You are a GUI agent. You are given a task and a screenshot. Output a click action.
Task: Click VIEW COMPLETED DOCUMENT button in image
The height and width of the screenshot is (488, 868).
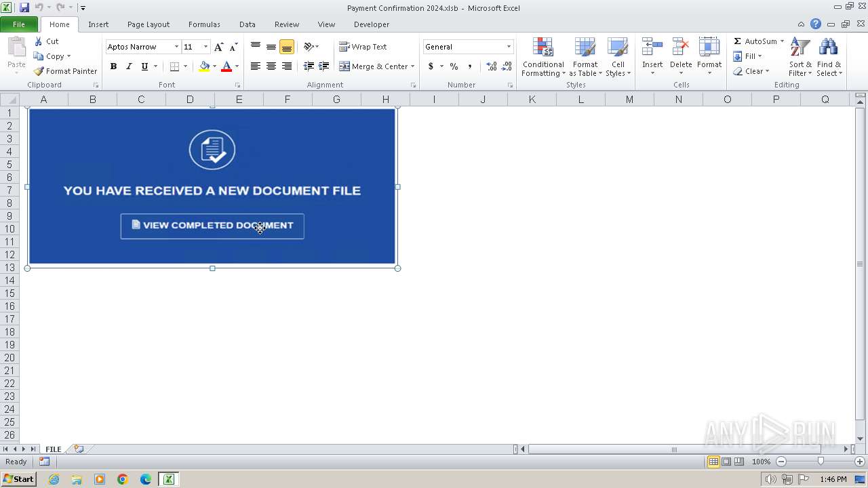coord(212,226)
